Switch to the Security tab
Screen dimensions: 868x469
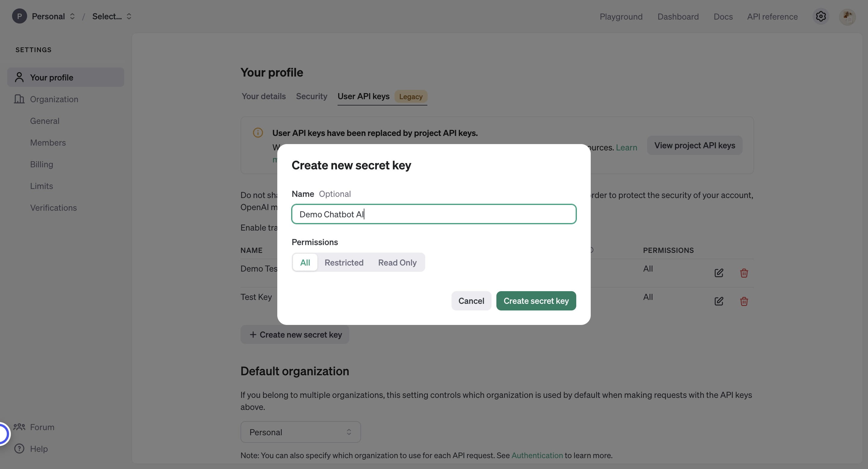(x=311, y=96)
